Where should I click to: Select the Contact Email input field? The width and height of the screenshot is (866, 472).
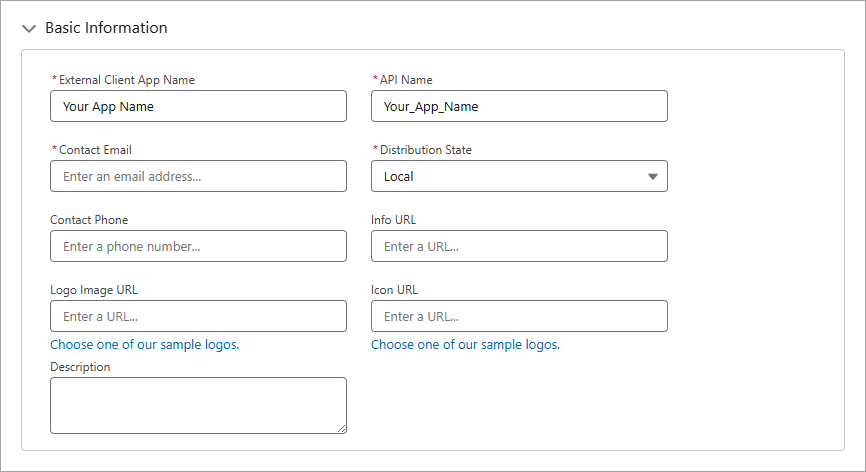tap(198, 176)
